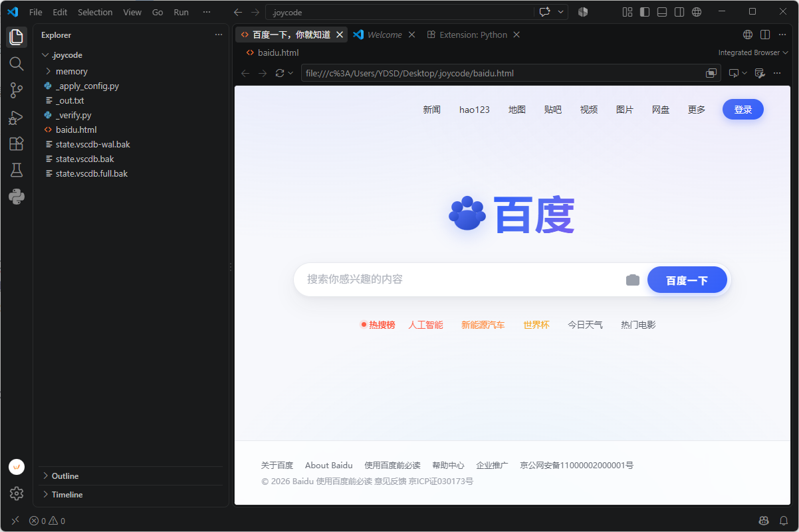This screenshot has height=532, width=799.
Task: Toggle Primary Side Bar visibility
Action: pyautogui.click(x=644, y=12)
